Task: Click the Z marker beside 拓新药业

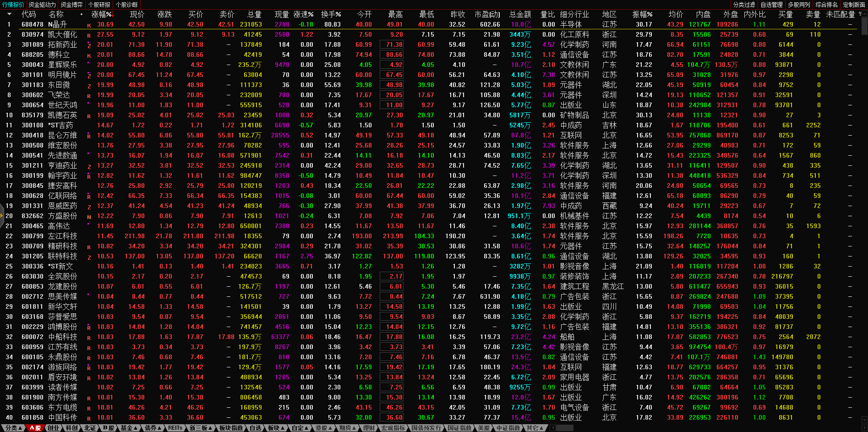Action: tap(89, 45)
